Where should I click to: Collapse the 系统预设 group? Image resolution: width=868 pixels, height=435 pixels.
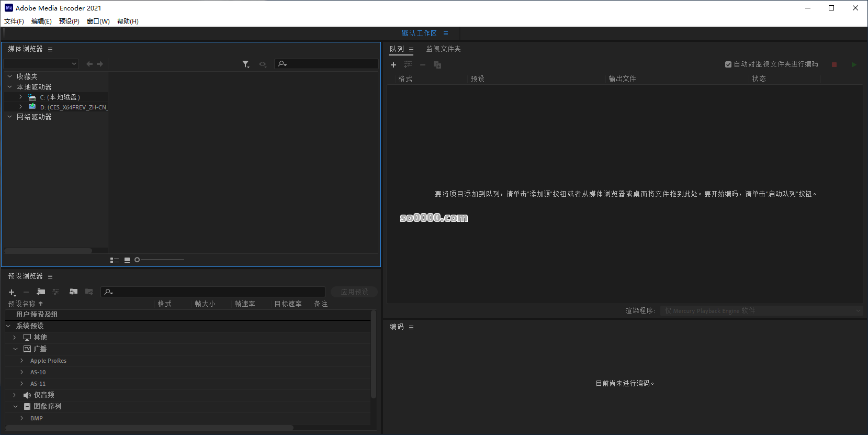tap(8, 326)
